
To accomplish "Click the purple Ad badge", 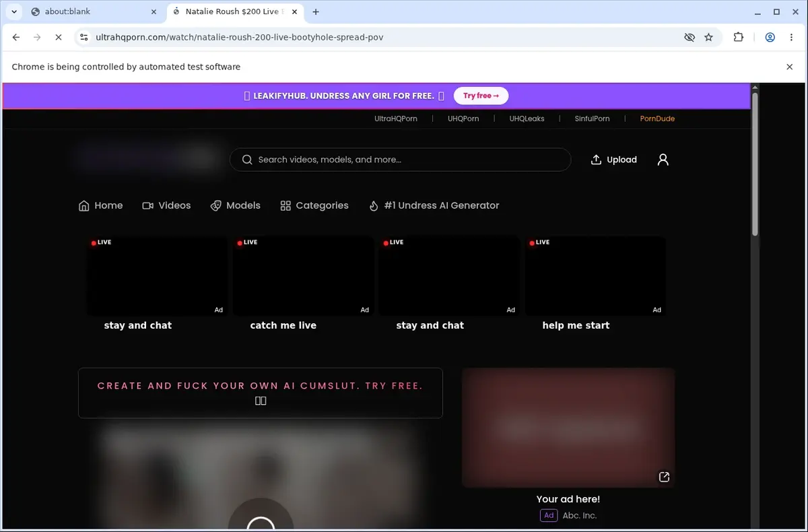I will (549, 515).
